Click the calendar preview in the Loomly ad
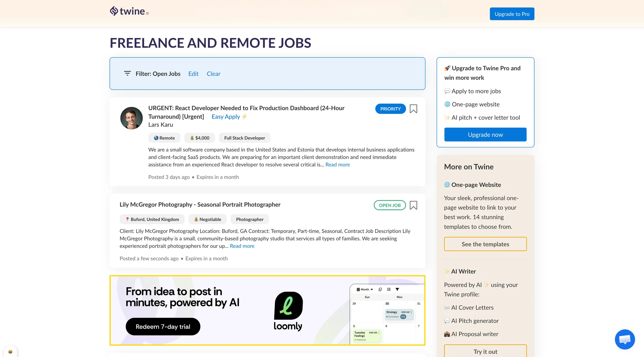This screenshot has width=644, height=357. (387, 314)
